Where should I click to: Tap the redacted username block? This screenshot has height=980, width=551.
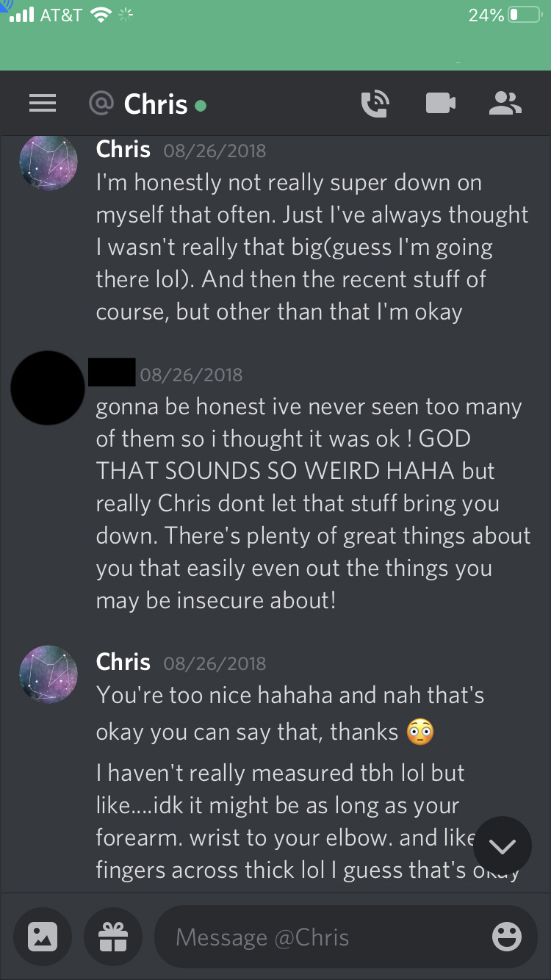pyautogui.click(x=112, y=372)
